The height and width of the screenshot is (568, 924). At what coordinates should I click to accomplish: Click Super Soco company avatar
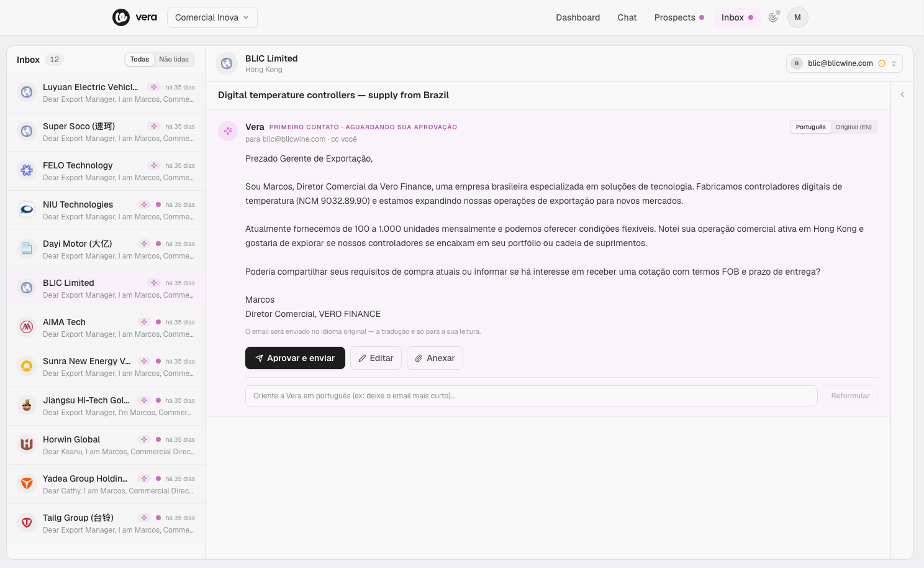point(27,131)
